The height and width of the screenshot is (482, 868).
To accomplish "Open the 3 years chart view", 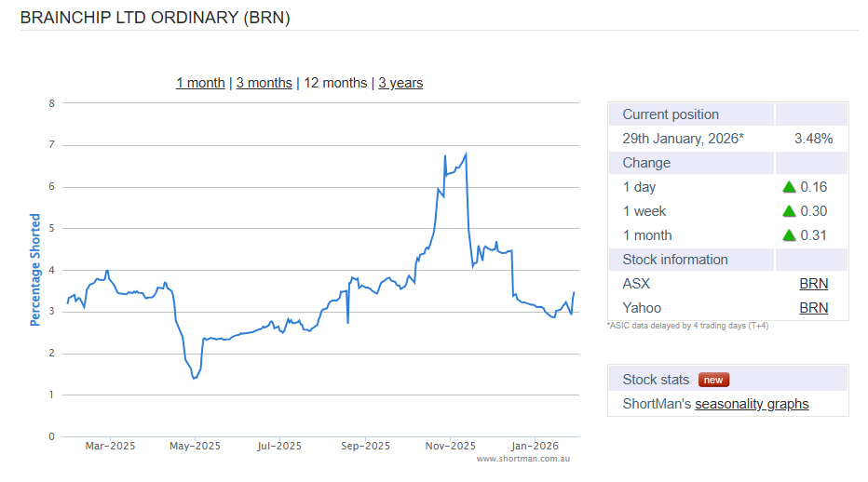I will click(x=400, y=83).
